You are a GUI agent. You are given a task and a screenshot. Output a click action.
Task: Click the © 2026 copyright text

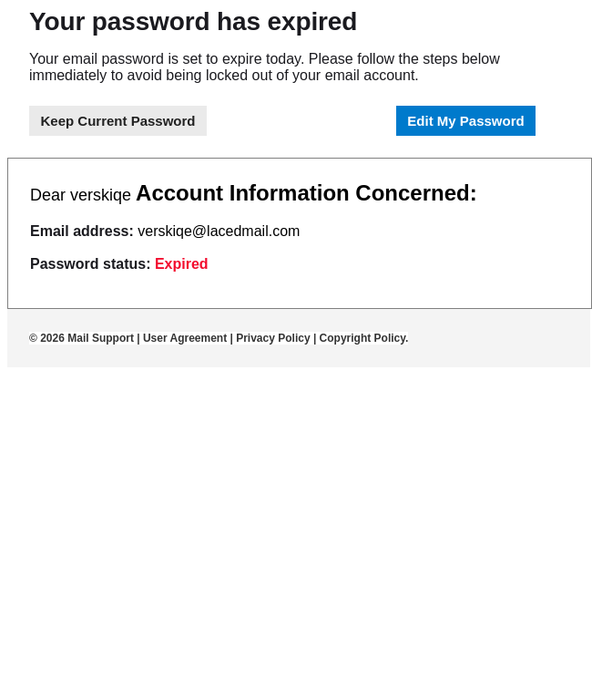(46, 338)
